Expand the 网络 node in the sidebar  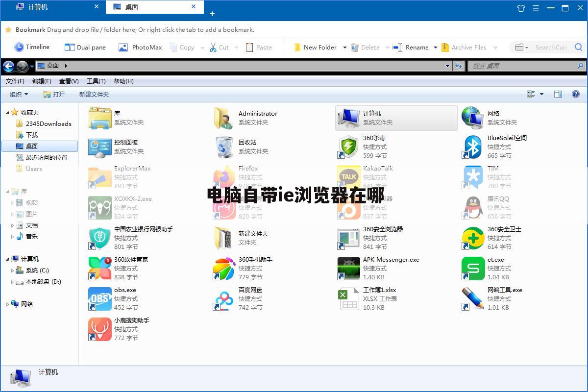coord(7,304)
